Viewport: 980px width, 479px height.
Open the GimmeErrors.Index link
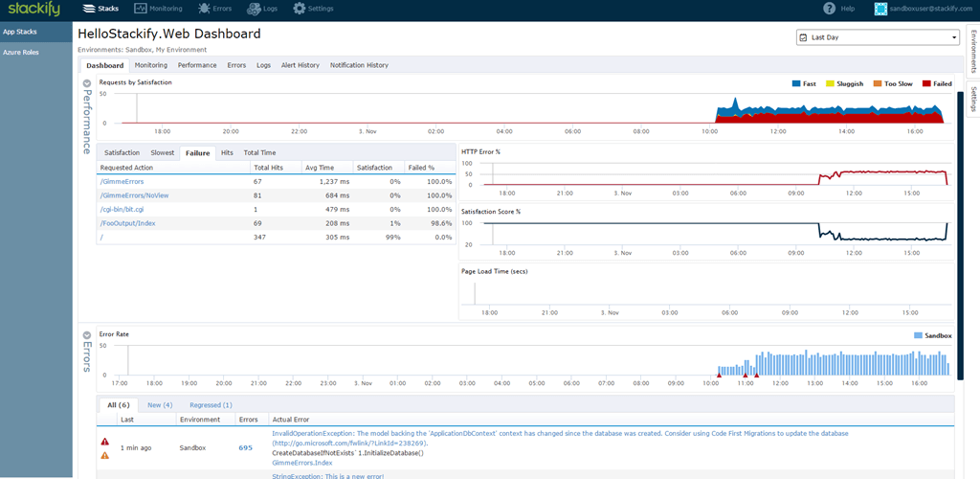(x=302, y=463)
